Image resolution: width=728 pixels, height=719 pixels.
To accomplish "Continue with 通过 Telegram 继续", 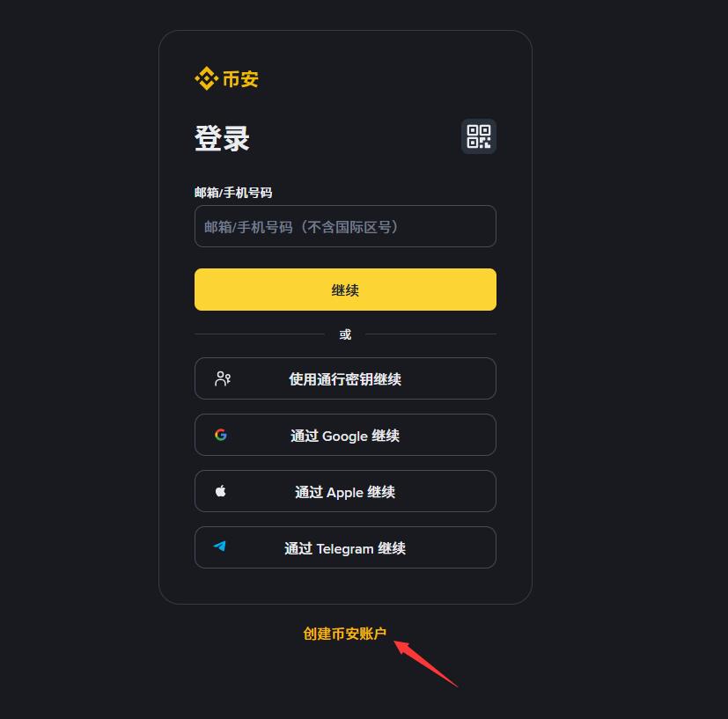I will coord(345,547).
